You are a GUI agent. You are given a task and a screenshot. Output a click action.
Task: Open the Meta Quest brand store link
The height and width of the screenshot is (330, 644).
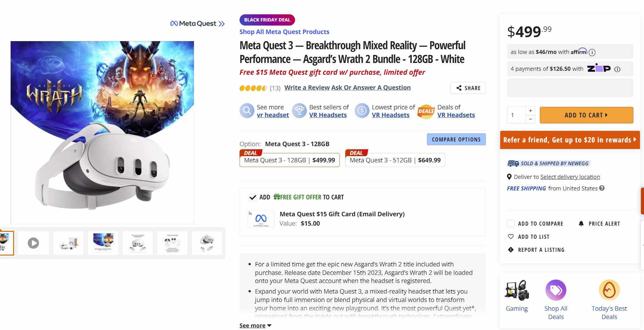(197, 24)
